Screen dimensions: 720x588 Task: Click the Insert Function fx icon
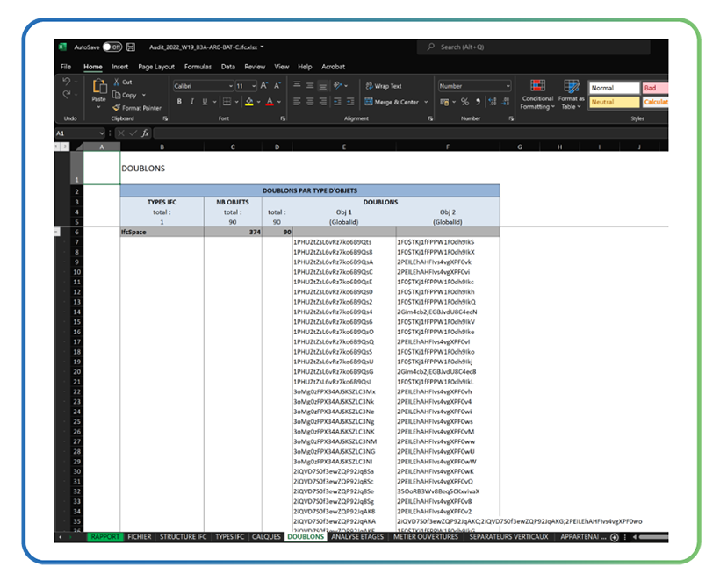pos(145,133)
